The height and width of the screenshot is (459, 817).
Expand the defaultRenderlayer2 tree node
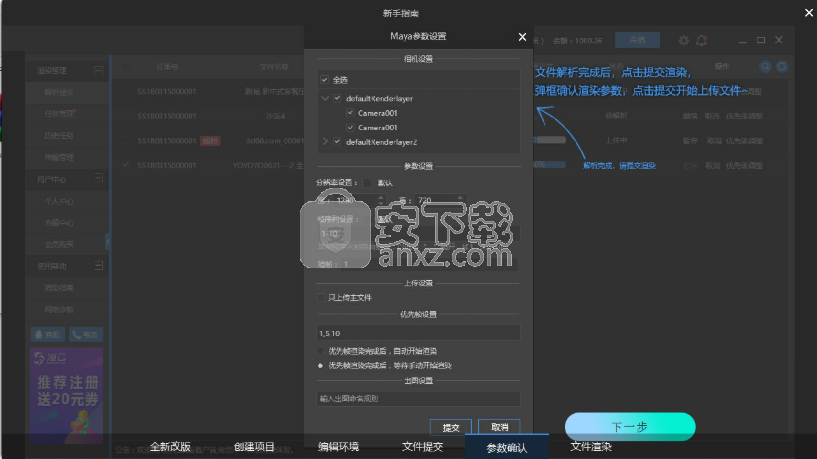[325, 141]
